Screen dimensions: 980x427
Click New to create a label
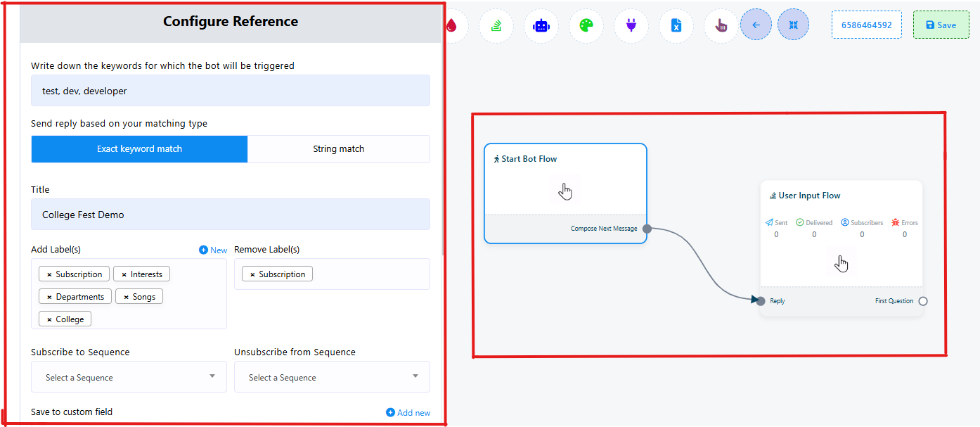coord(213,250)
